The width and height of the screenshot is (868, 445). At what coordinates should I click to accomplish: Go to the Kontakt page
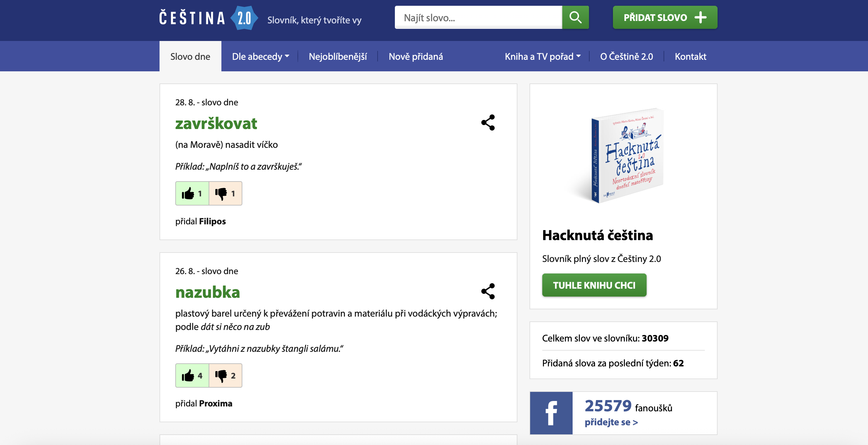pos(690,56)
